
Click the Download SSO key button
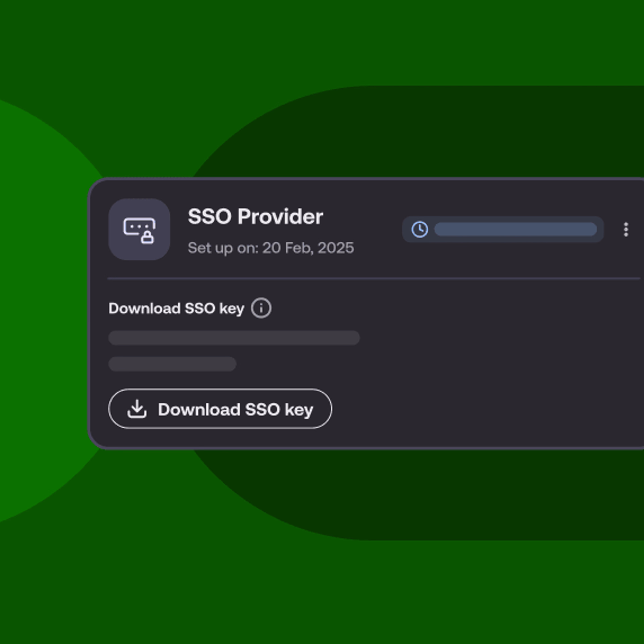220,409
